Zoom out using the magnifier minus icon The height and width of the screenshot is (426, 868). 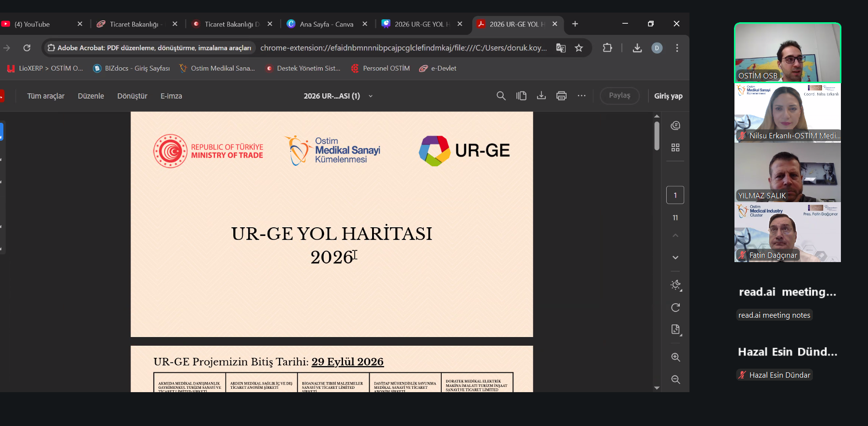click(x=675, y=380)
